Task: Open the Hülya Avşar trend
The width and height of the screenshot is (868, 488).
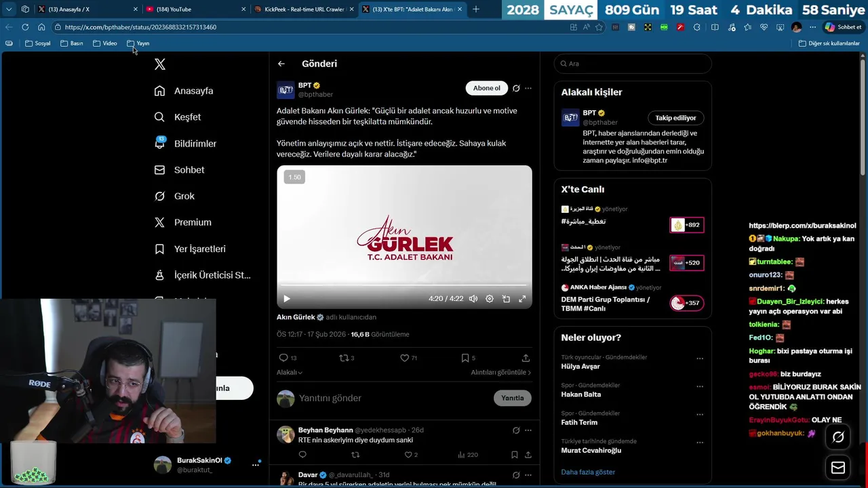Action: [580, 367]
